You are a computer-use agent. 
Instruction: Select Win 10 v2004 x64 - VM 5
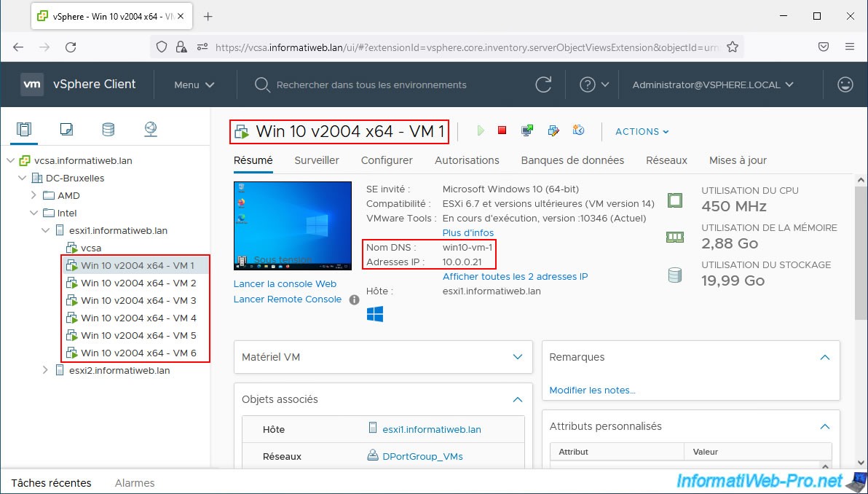pyautogui.click(x=138, y=335)
